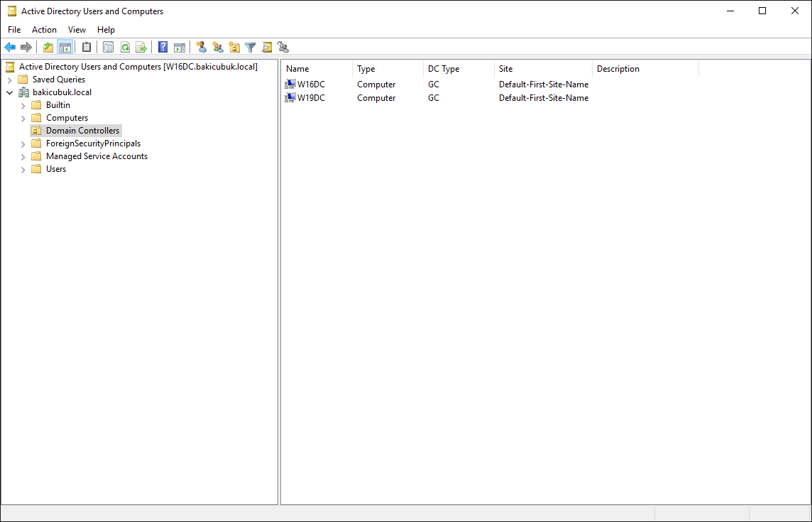Click the W19DC computer icon
812x522 pixels.
click(x=290, y=97)
